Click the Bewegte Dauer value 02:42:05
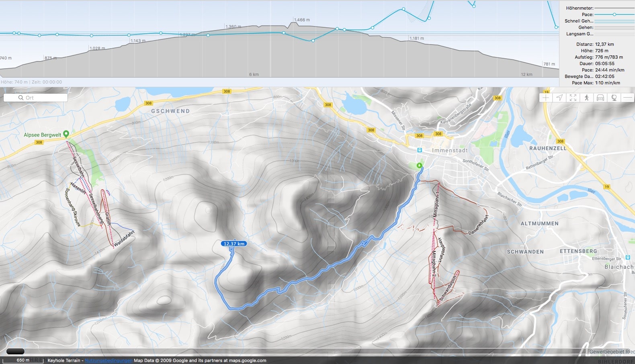Viewport: 635px width, 364px height. 605,76
